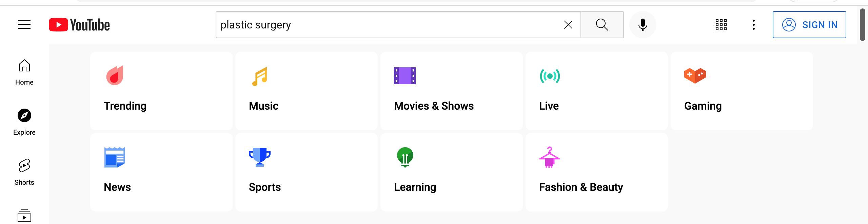This screenshot has width=868, height=224.
Task: Open the Music category card
Action: point(307,91)
